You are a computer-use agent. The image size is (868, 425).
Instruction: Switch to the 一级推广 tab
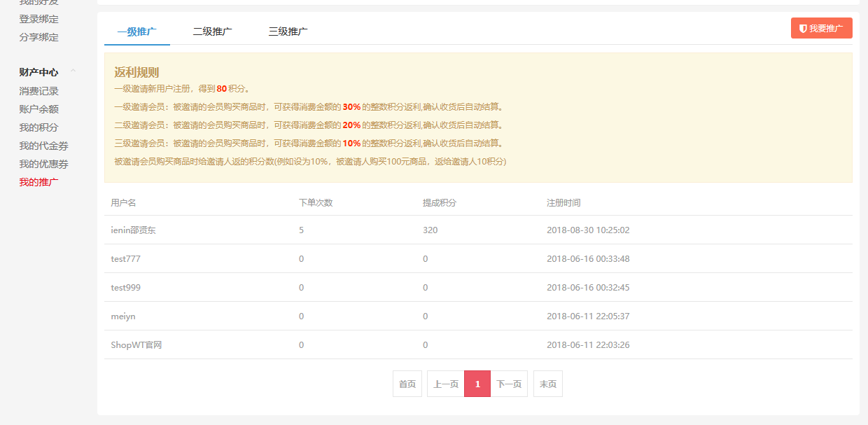(x=136, y=32)
